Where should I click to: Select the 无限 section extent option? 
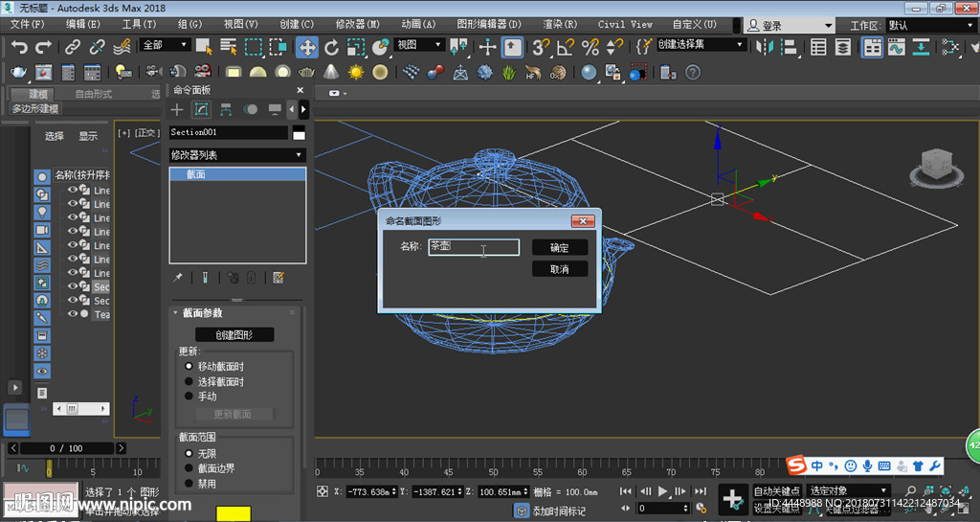[x=189, y=453]
